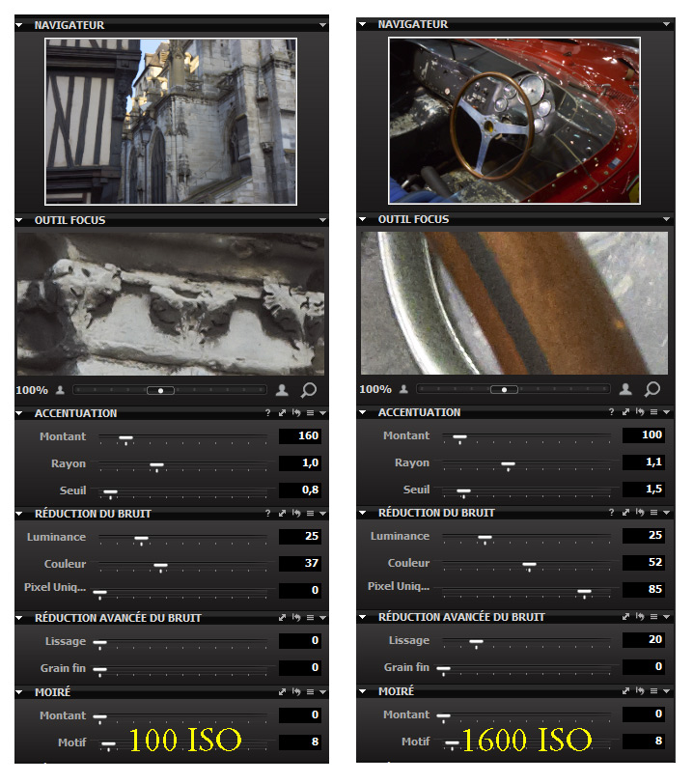Click large person zoom icon, 1600 ISO panel
This screenshot has width=693, height=784.
625,389
